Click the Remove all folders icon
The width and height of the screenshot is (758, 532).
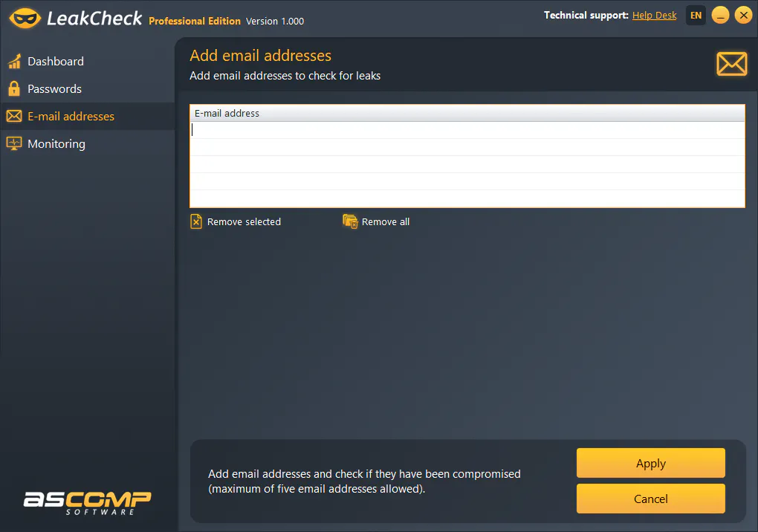click(x=350, y=221)
